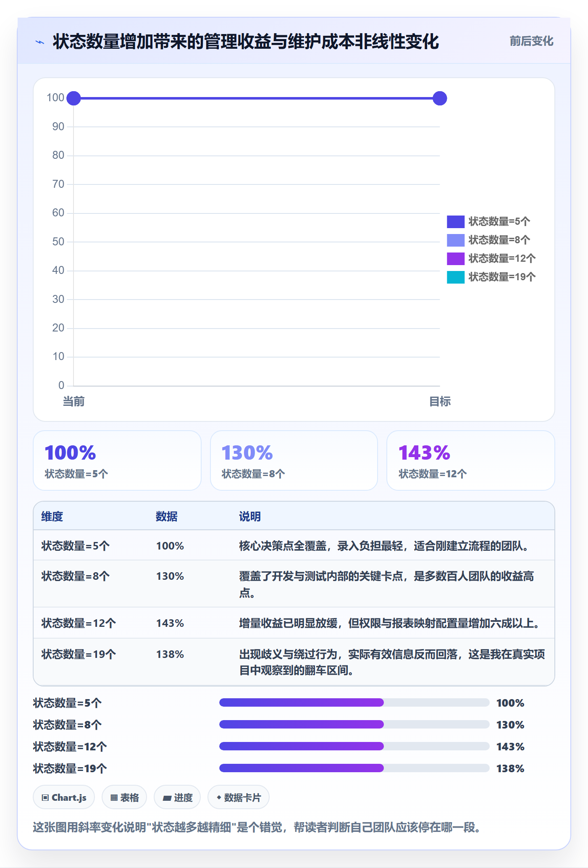
Task: Click the y-axis tick label 50
Action: tap(58, 242)
